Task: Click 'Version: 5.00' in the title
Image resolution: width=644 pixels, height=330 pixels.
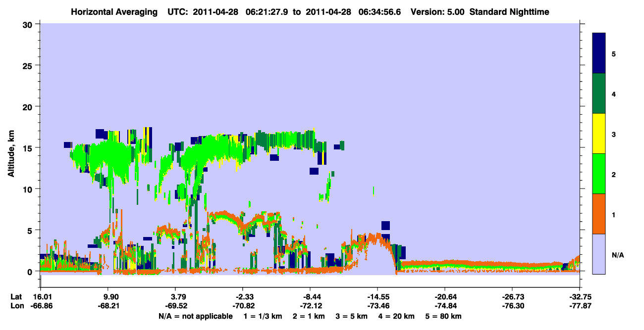Action: click(436, 11)
